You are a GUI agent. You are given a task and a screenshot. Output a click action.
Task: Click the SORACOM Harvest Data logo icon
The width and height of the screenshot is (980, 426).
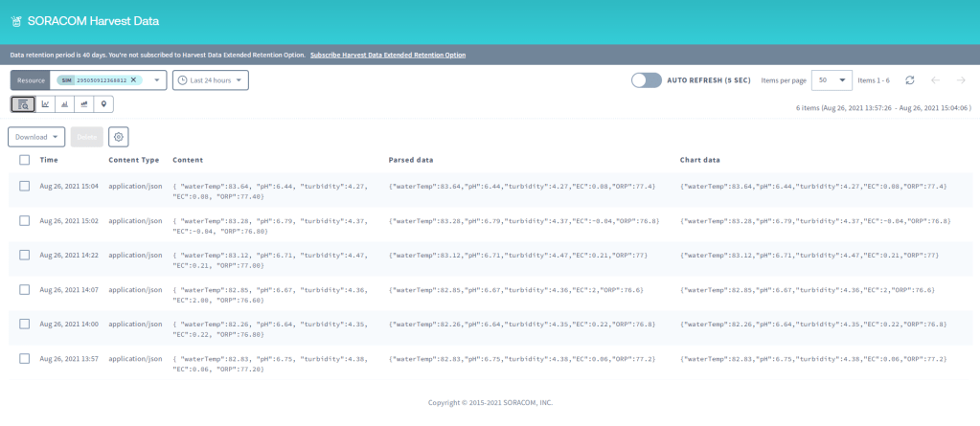(15, 20)
